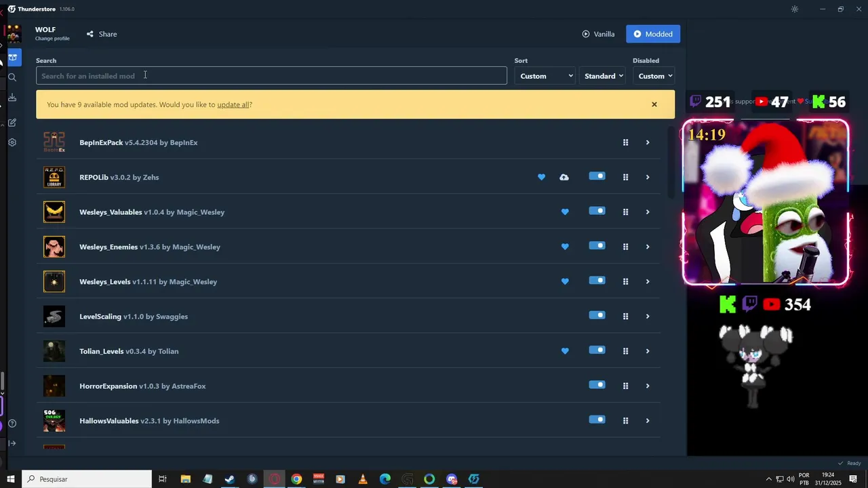Click the Pesquisar taskbar search box
This screenshot has height=488, width=868.
click(x=87, y=479)
